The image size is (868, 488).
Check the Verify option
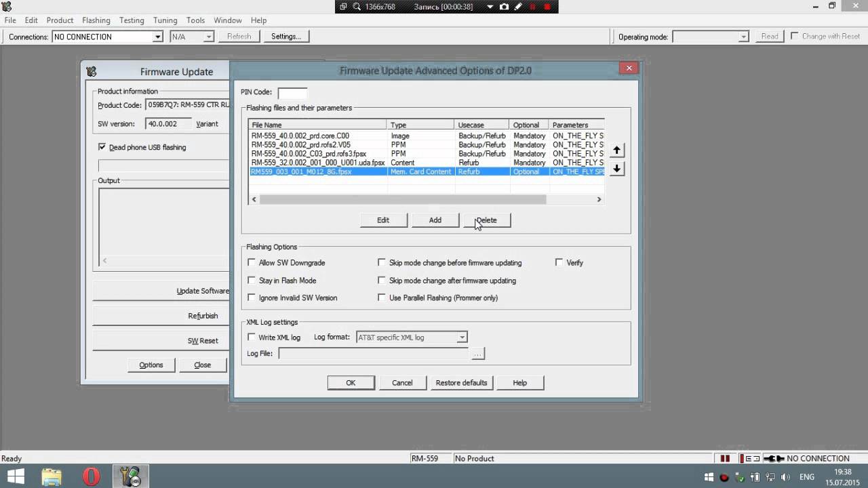(559, 262)
